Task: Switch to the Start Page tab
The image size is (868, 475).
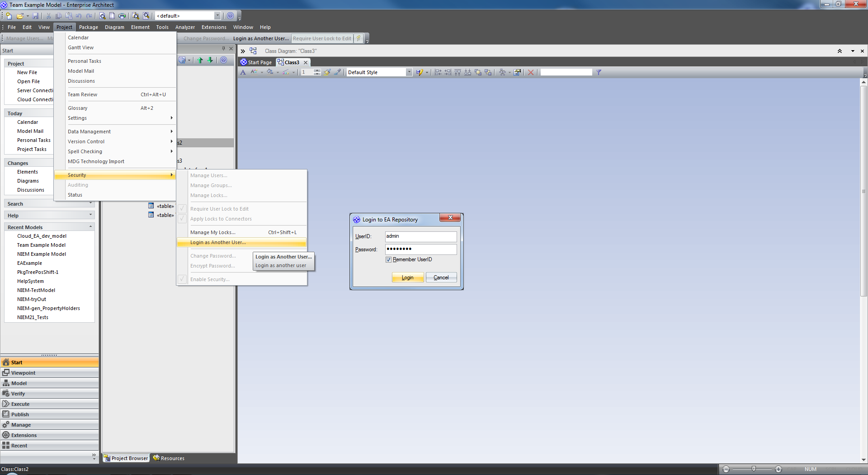Action: [256, 62]
